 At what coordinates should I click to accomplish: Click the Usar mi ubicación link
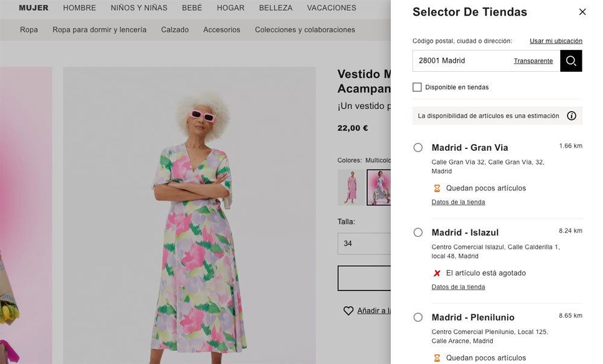(555, 40)
